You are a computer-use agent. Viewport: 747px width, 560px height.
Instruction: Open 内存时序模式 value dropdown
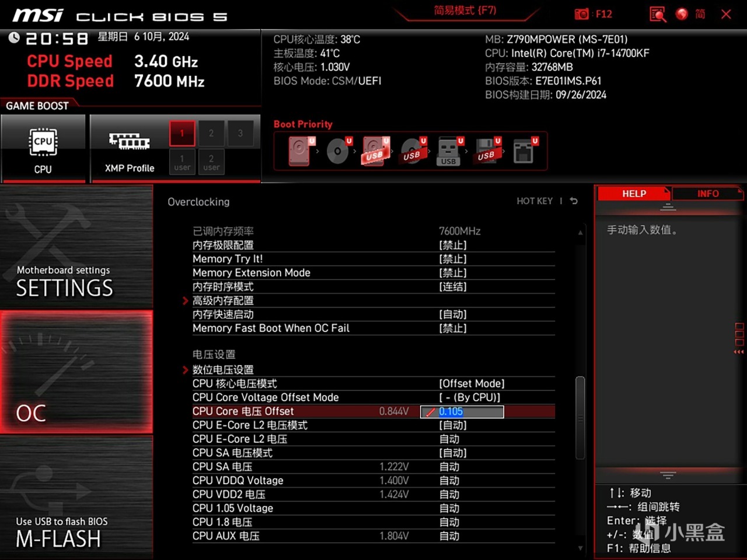[453, 287]
